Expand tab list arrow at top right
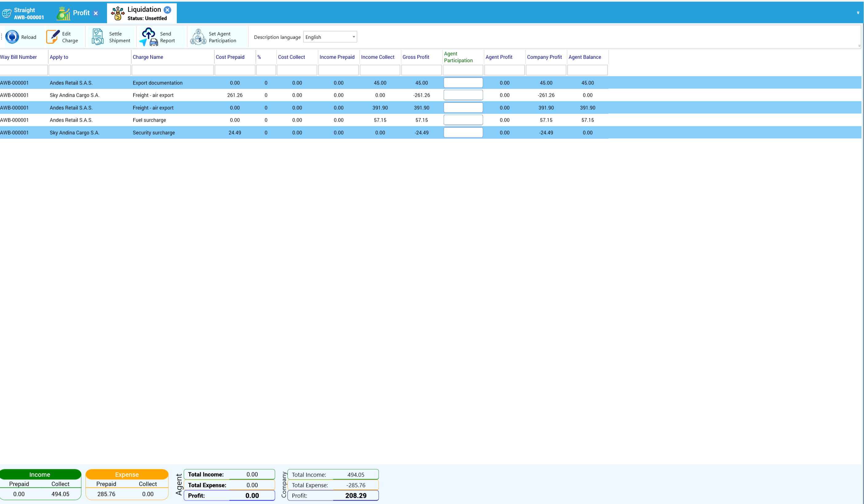 [x=858, y=13]
